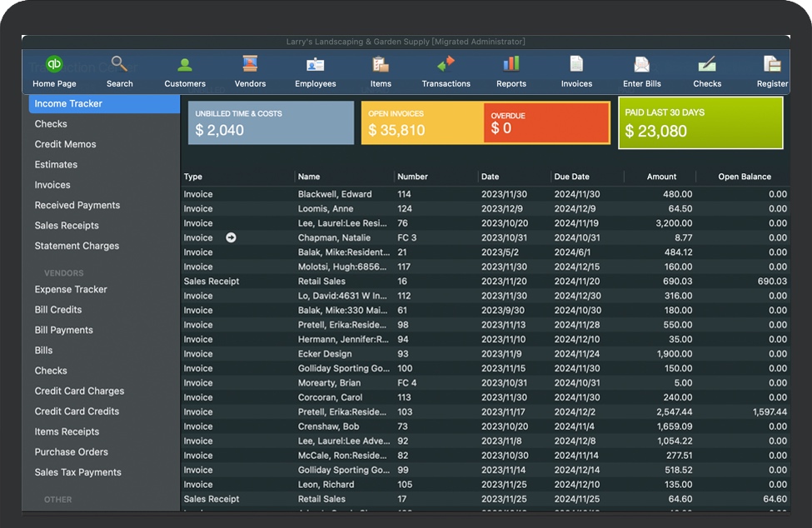Go to Expense Tracker under Vendors
The image size is (812, 528).
click(71, 290)
